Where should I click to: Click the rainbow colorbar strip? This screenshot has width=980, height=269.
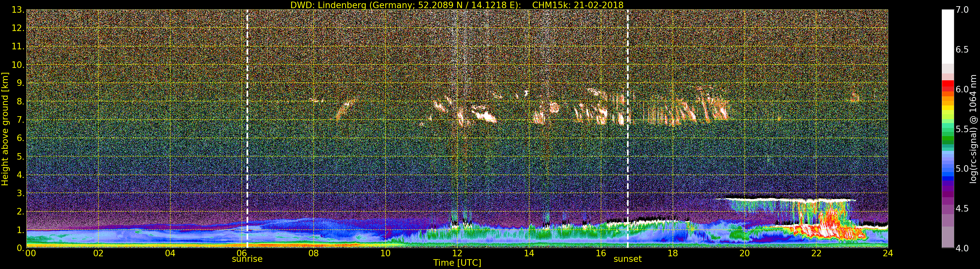pyautogui.click(x=948, y=129)
